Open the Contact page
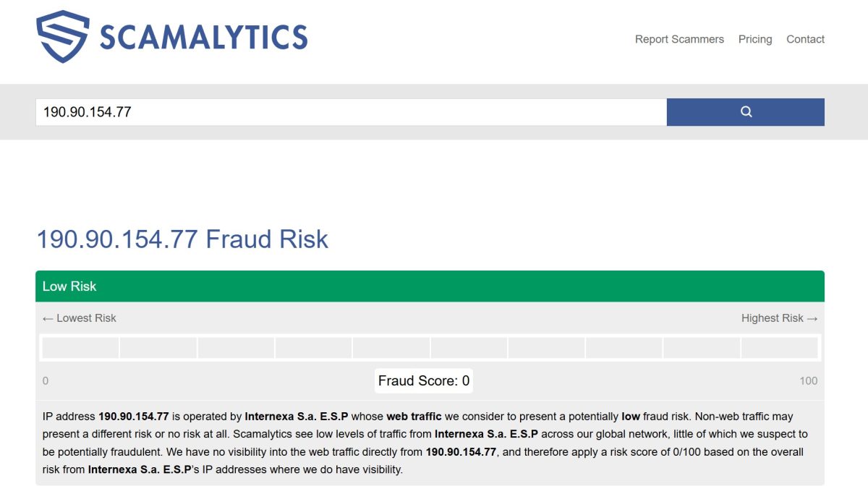868x494 pixels. pos(805,39)
